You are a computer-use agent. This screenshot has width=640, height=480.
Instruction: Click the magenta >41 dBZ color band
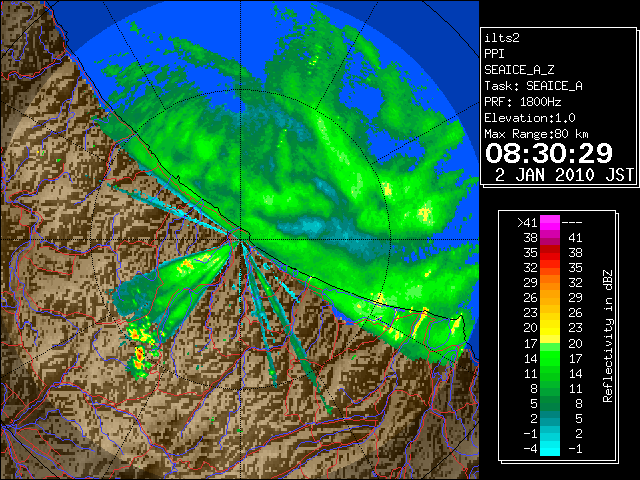click(x=550, y=223)
